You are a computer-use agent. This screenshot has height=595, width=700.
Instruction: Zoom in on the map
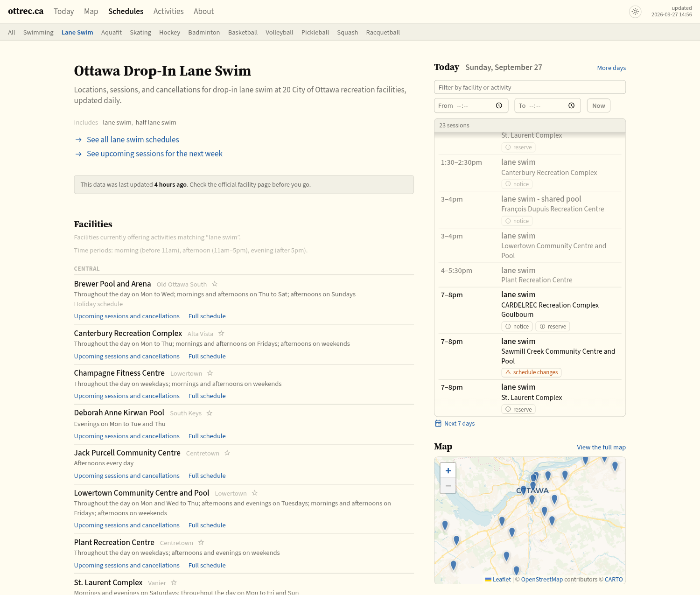(448, 470)
